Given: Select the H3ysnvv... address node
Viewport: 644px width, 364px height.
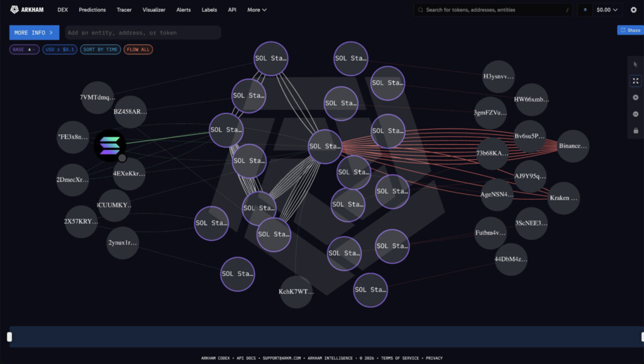Looking at the screenshot, I should 498,76.
